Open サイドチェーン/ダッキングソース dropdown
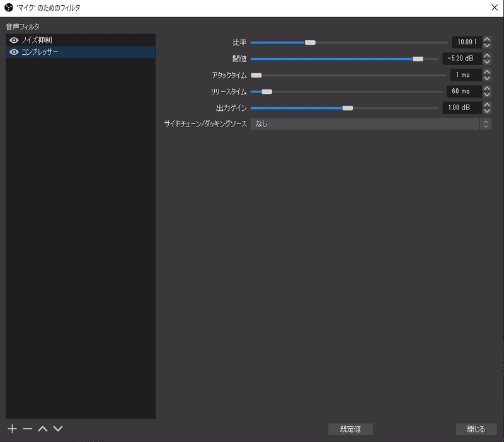Viewport: 504px width, 442px height. point(371,124)
